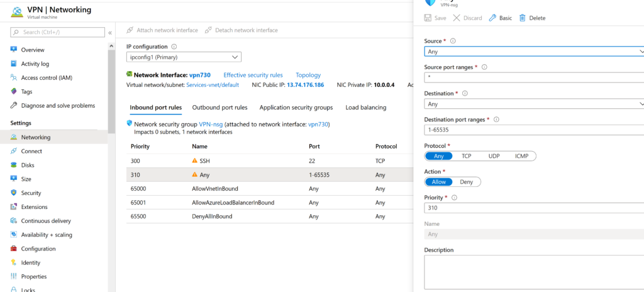644x292 pixels.
Task: Switch to Application security groups tab
Action: pyautogui.click(x=296, y=108)
